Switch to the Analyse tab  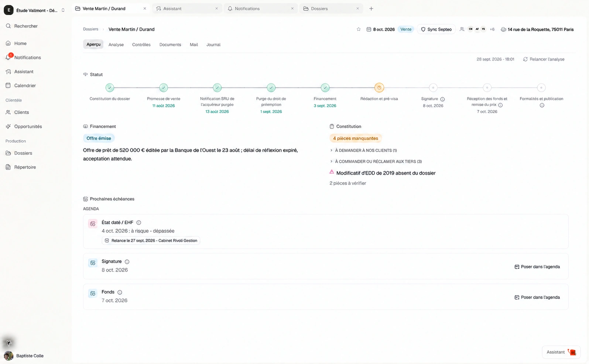(x=116, y=45)
